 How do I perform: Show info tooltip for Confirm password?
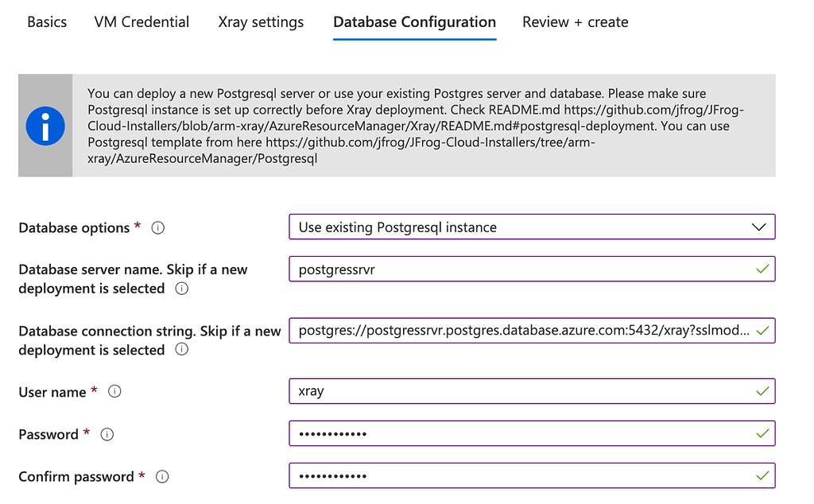(162, 476)
